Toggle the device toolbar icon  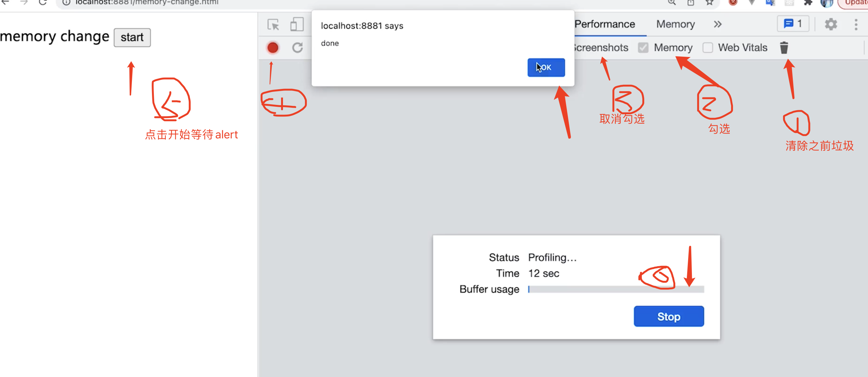tap(296, 24)
